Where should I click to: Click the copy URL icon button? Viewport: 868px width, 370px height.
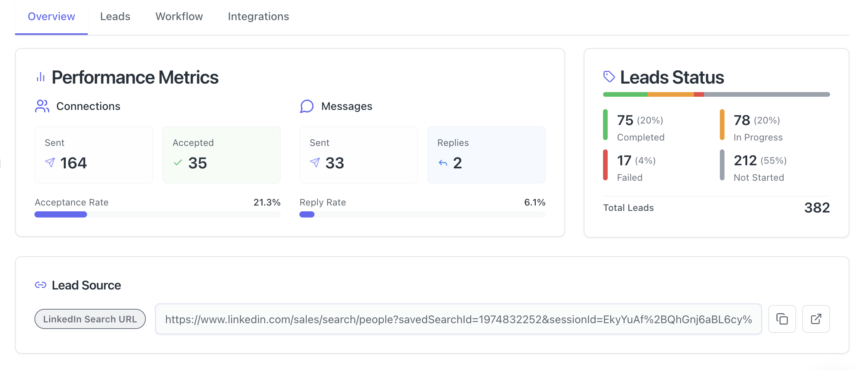(782, 319)
